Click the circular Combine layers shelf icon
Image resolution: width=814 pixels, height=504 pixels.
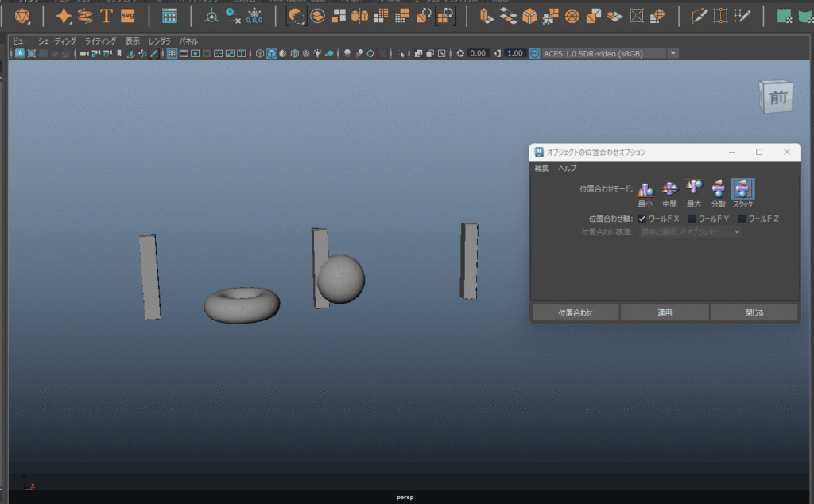tap(318, 16)
